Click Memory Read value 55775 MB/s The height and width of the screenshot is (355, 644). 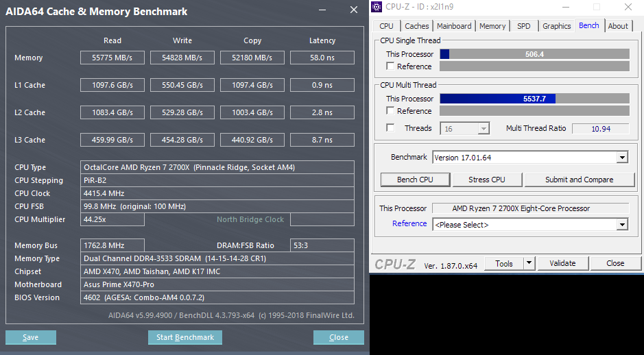pyautogui.click(x=112, y=58)
